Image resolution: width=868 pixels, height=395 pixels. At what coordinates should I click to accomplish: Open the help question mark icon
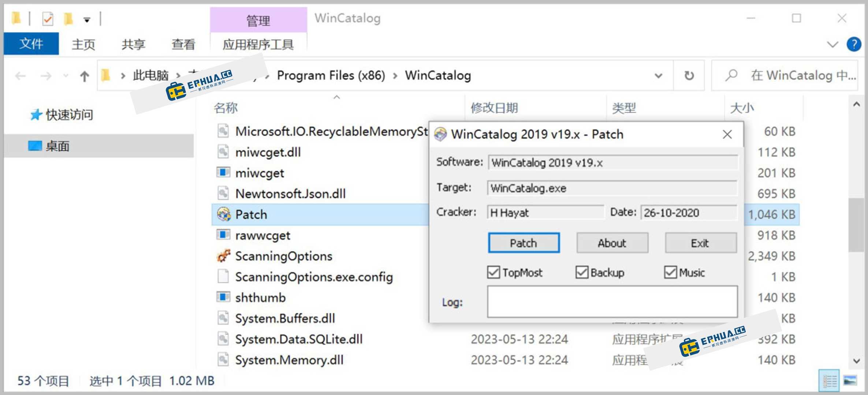(x=854, y=44)
